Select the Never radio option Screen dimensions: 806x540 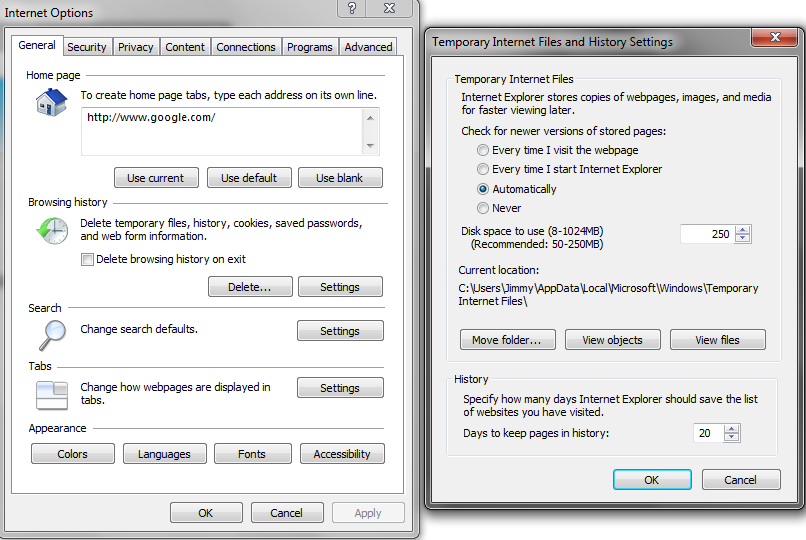(483, 208)
